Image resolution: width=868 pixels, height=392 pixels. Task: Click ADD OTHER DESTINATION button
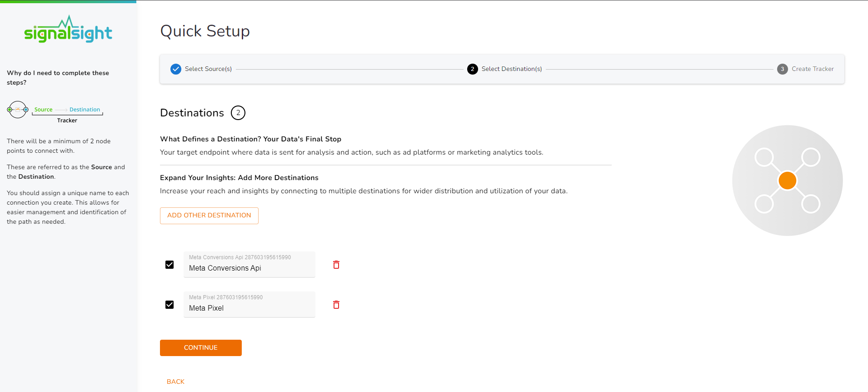click(x=209, y=216)
